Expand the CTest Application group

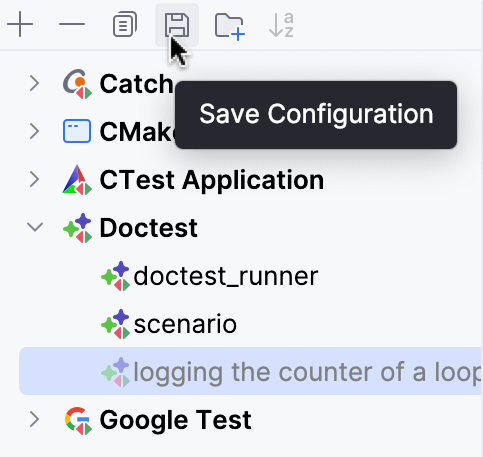pyautogui.click(x=35, y=179)
